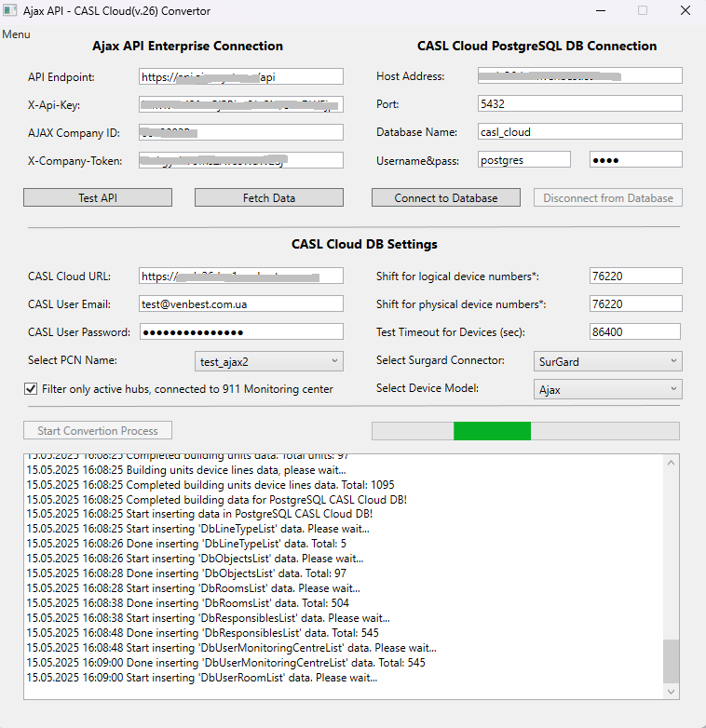This screenshot has width=706, height=728.
Task: Toggle the filter only active hubs checkbox
Action: 31,388
